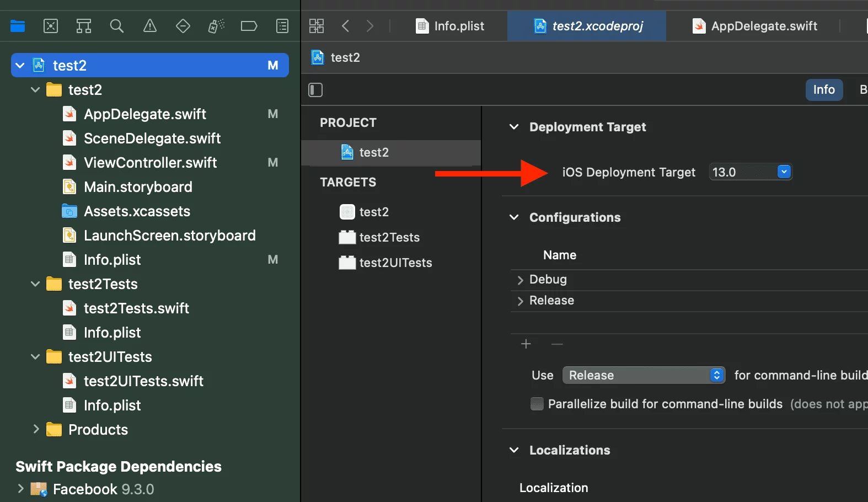Select the Info tab in project editor
This screenshot has width=868, height=502.
(x=824, y=90)
